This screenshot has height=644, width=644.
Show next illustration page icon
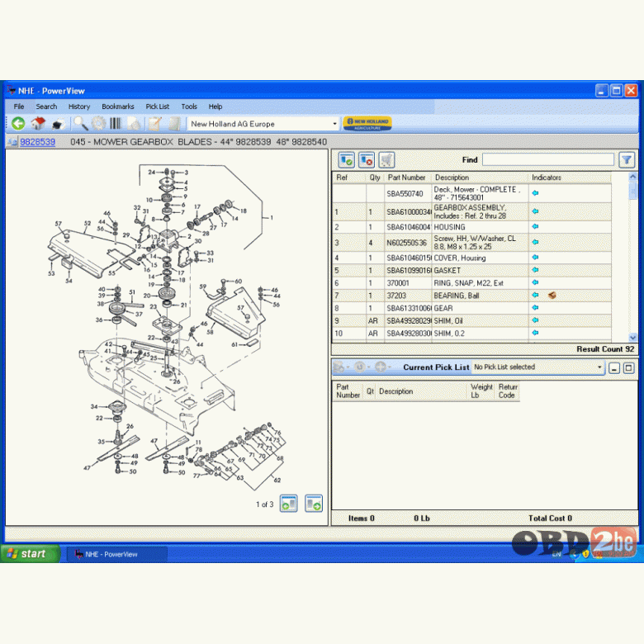point(314,504)
